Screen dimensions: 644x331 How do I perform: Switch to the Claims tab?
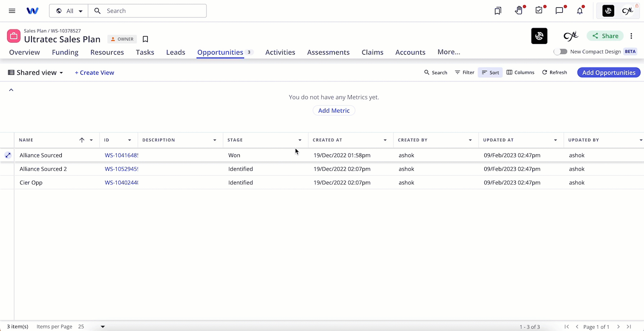pyautogui.click(x=372, y=52)
